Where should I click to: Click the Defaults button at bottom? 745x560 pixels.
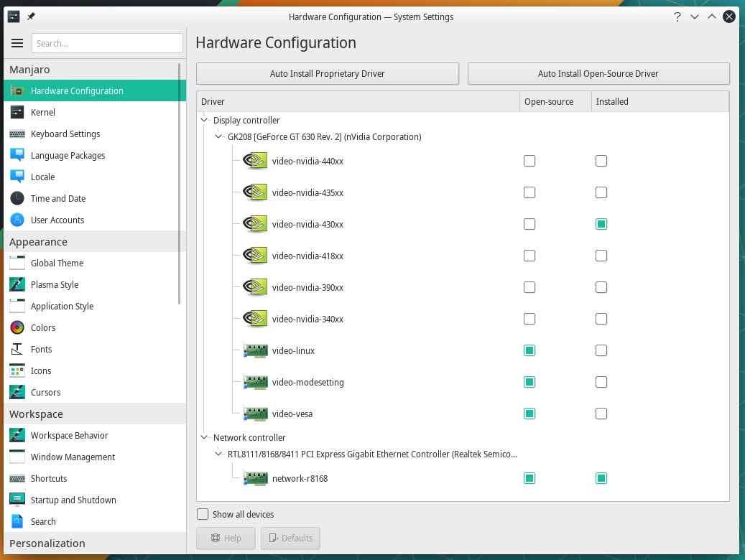290,538
